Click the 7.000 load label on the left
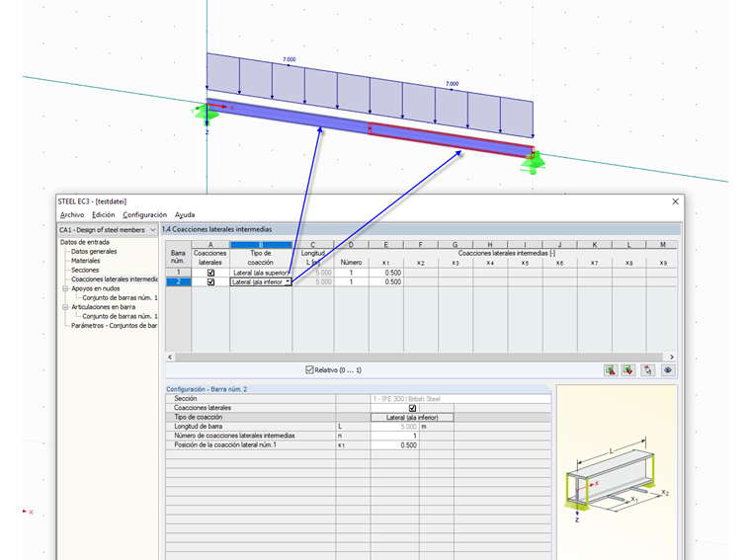Viewport: 751px width, 560px height. click(x=290, y=59)
